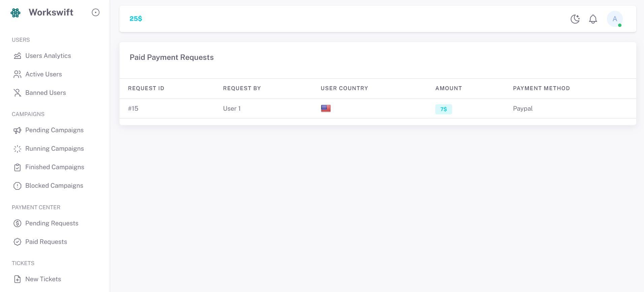Click the Running Campaigns spinner icon
The height and width of the screenshot is (292, 644).
pyautogui.click(x=17, y=149)
